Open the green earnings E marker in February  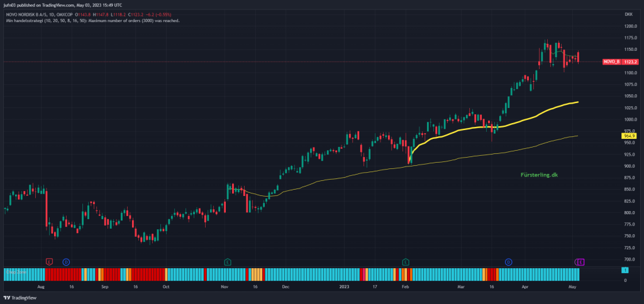(406, 262)
